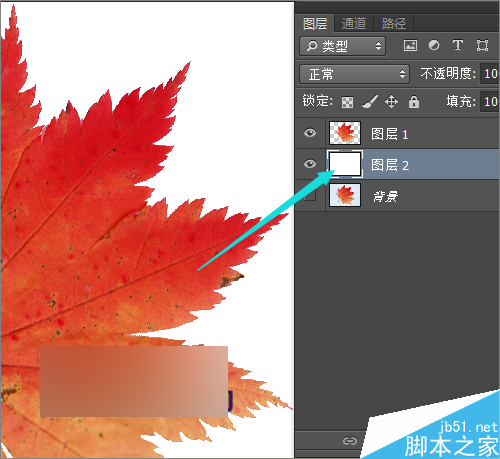Filter layers by type (T) icon
Image resolution: width=500 pixels, height=459 pixels.
pyautogui.click(x=458, y=45)
